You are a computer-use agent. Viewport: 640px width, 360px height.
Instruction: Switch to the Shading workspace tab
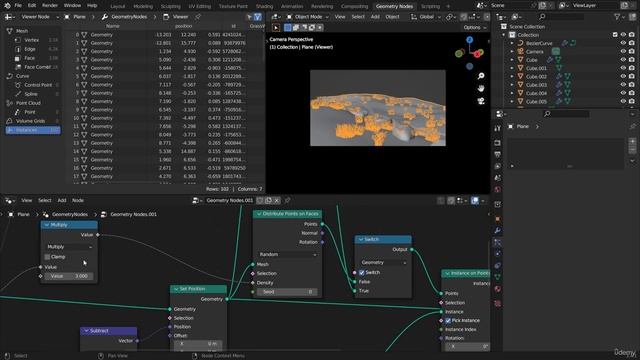tap(264, 6)
